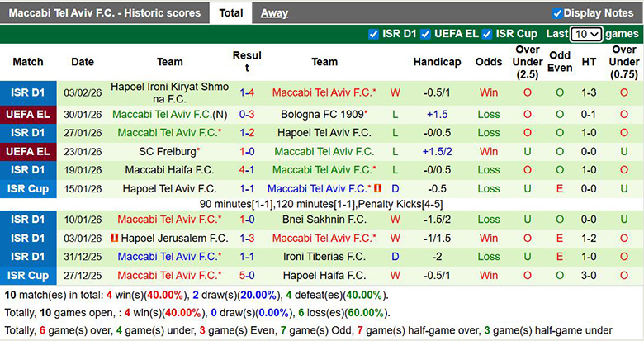Switch to the Away tab
This screenshot has width=644, height=341.
[274, 13]
